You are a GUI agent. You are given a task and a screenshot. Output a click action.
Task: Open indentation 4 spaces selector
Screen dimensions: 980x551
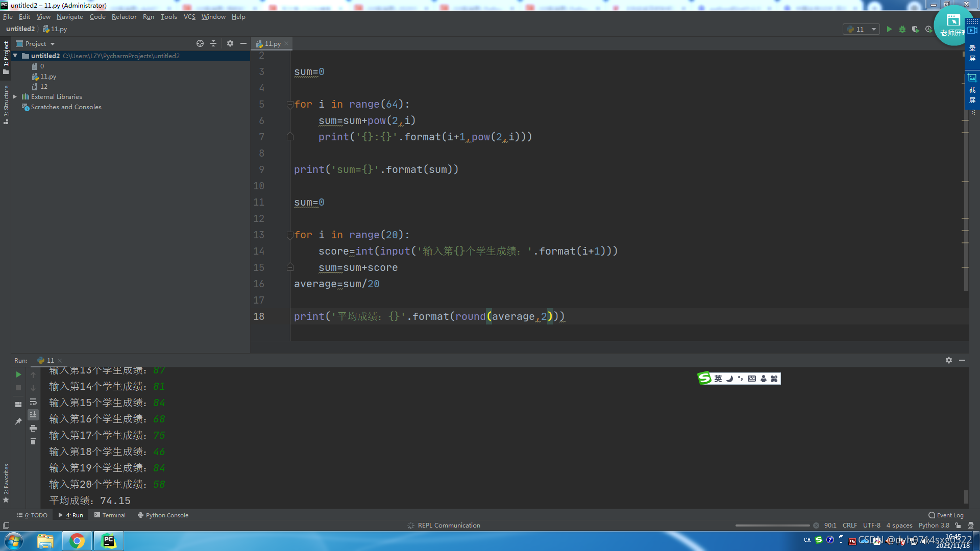(899, 525)
